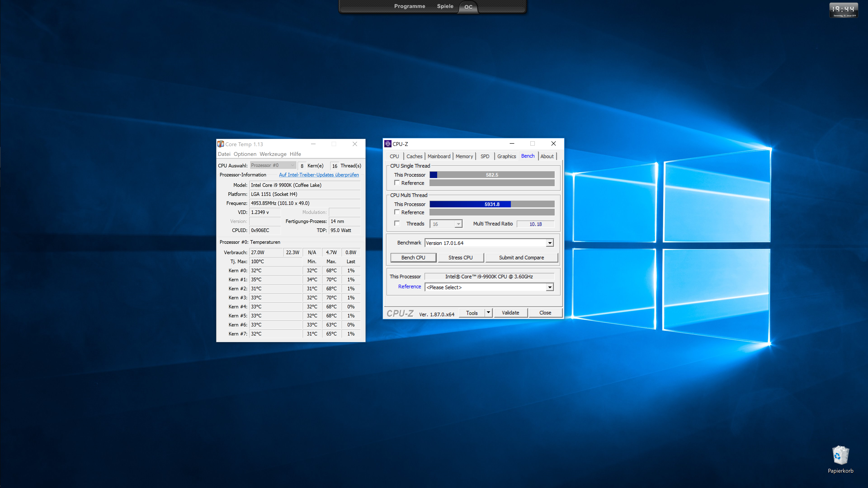Screen dimensions: 868x488
Task: Minimize the Core Temp window
Action: tap(313, 144)
